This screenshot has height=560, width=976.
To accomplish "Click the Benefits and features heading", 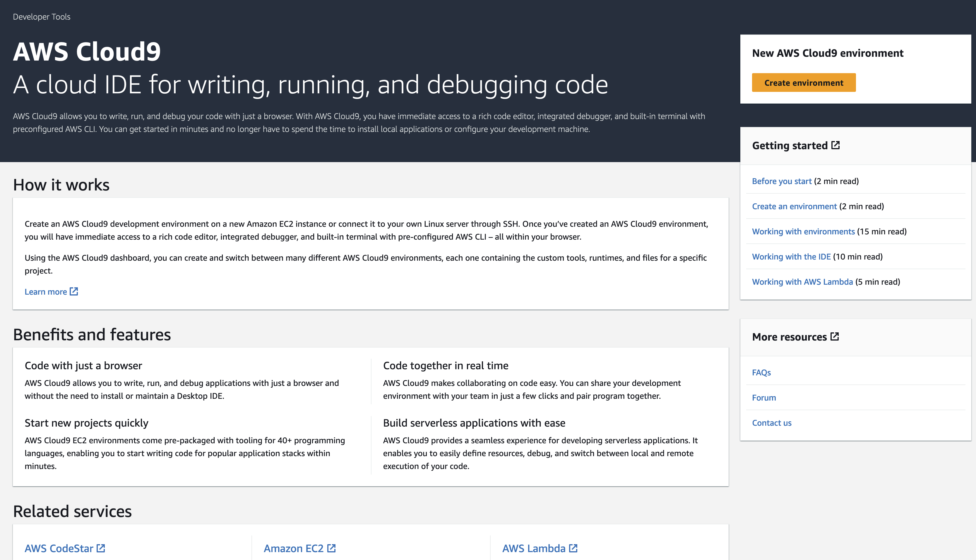I will [92, 335].
